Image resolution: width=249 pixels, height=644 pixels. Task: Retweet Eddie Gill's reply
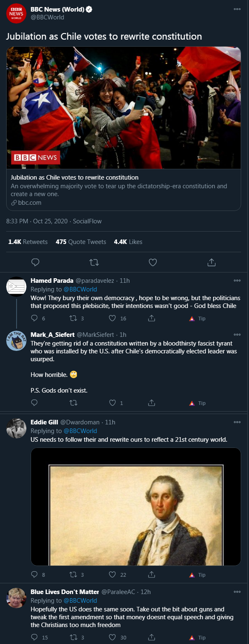coord(76,575)
